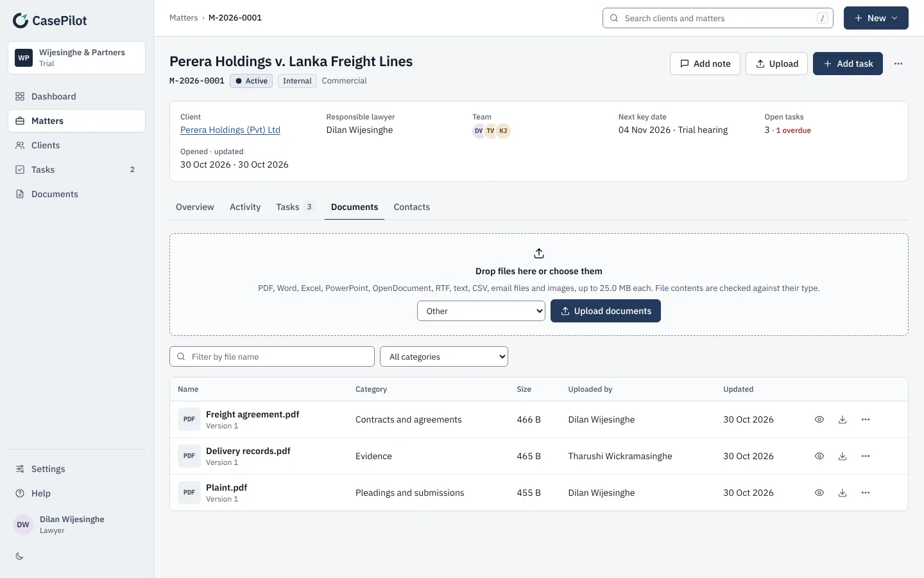Open more actions for Delivery records.pdf
Image resolution: width=924 pixels, height=578 pixels.
coord(866,456)
